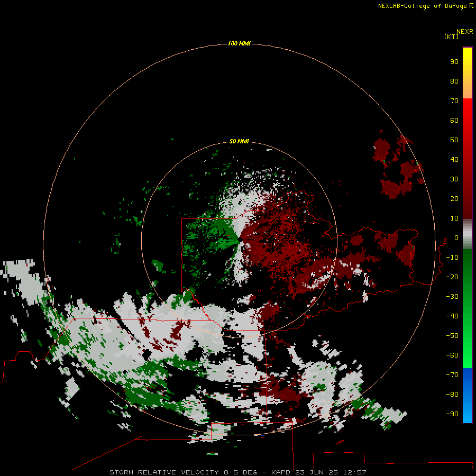Click the -90 value on the velocity scale
This screenshot has width=476, height=476.
click(452, 414)
